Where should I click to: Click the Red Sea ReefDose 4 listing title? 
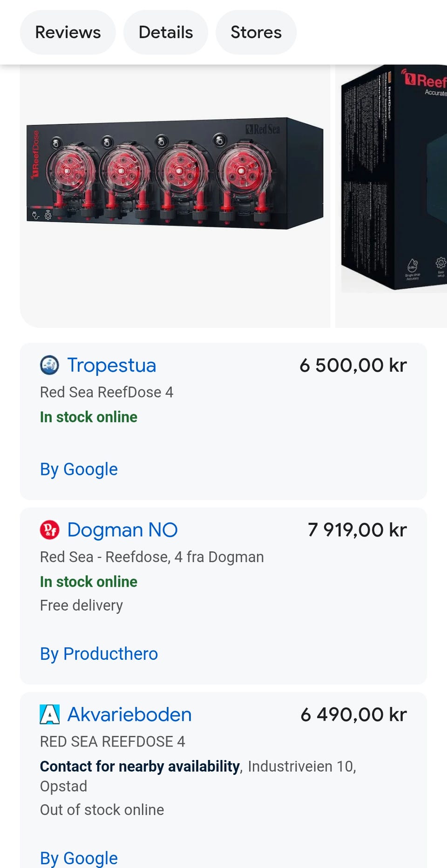[x=107, y=392]
